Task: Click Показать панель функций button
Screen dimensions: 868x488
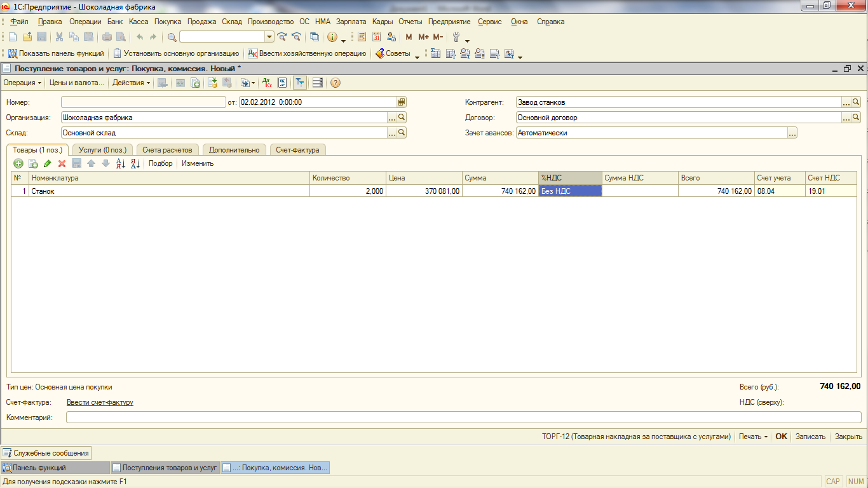Action: pyautogui.click(x=56, y=54)
